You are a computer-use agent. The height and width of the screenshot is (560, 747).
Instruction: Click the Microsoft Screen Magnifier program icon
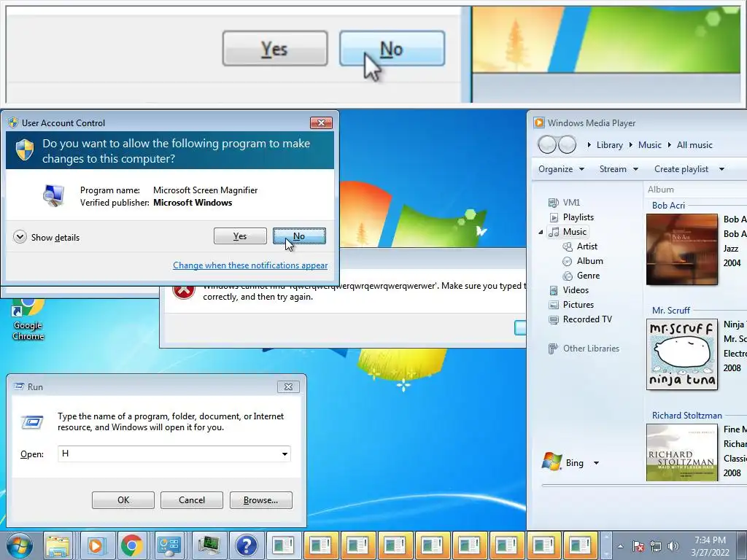(x=53, y=195)
